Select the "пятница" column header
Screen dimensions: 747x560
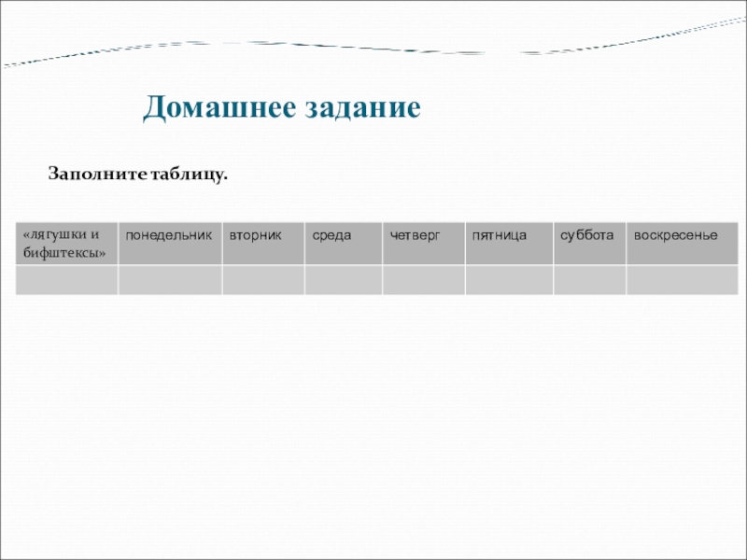[509, 244]
